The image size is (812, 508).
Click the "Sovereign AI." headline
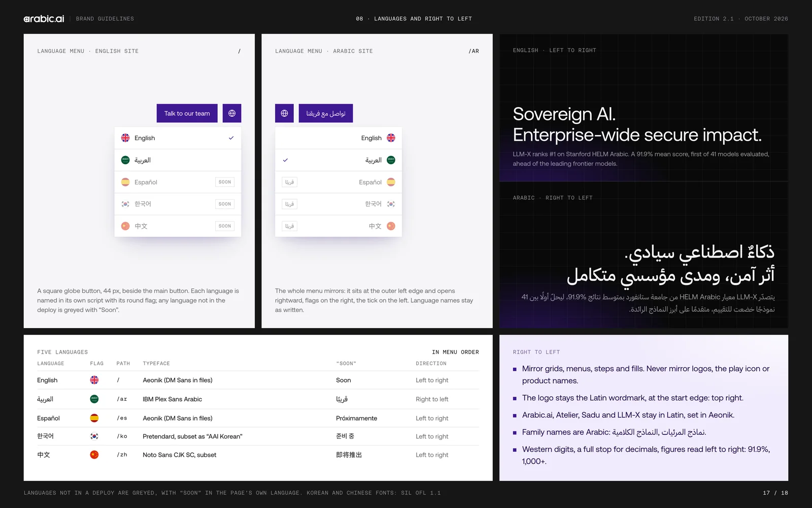pos(564,114)
